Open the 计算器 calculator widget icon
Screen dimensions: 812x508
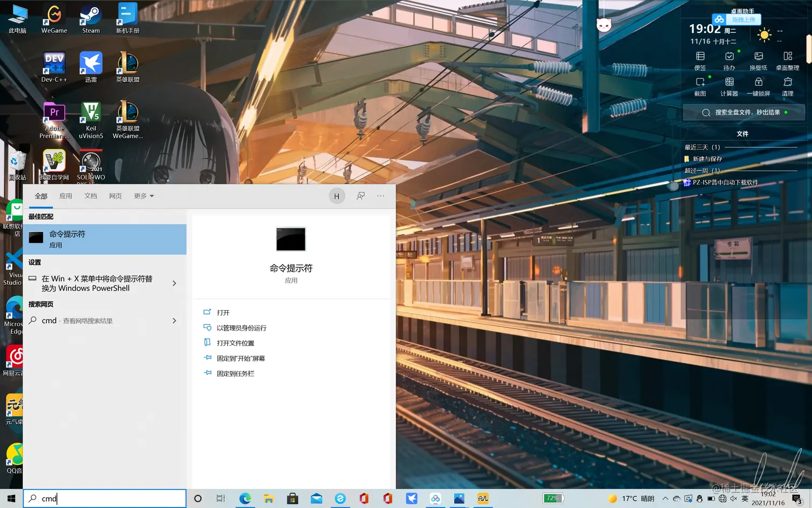tap(729, 87)
